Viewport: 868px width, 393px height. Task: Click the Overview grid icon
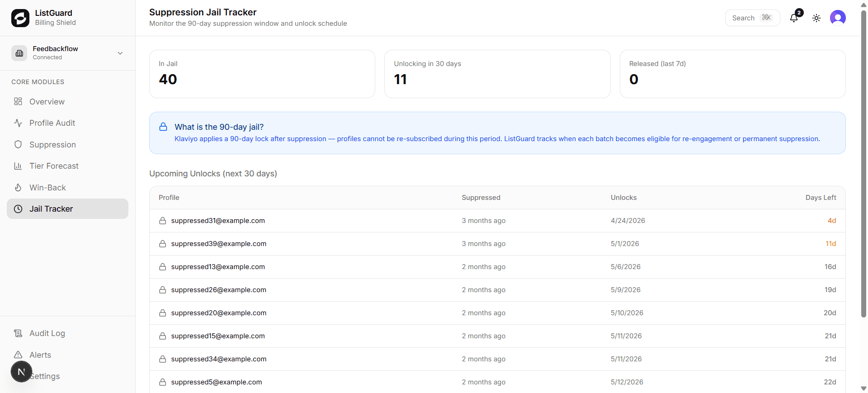18,101
